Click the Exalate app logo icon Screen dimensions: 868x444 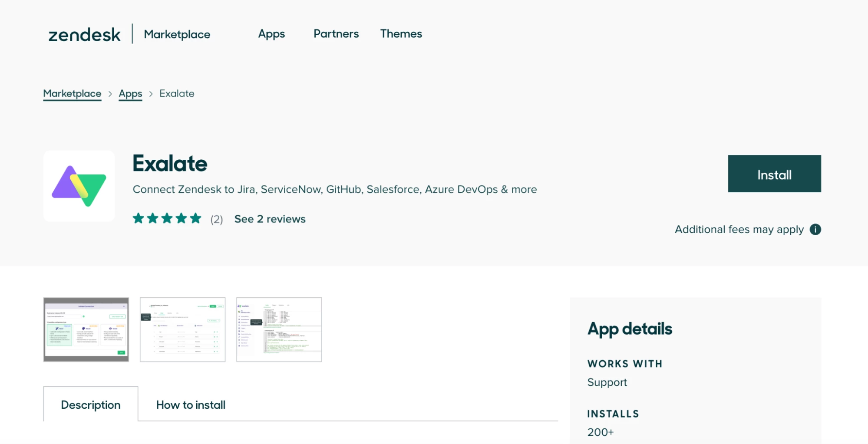tap(79, 186)
